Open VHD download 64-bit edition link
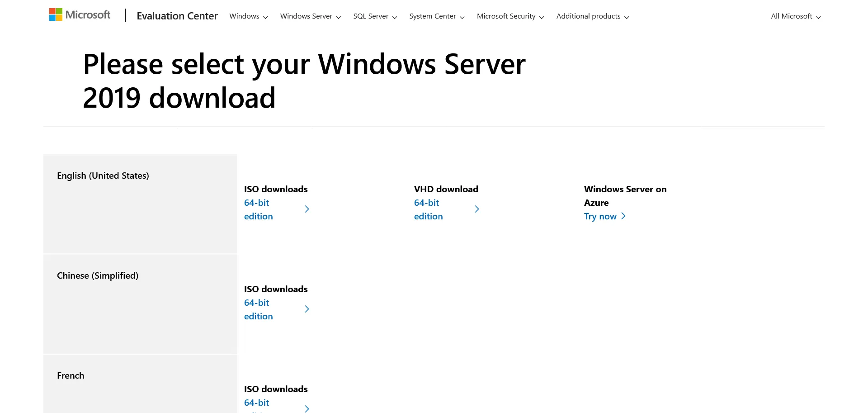The height and width of the screenshot is (413, 868). tap(429, 209)
